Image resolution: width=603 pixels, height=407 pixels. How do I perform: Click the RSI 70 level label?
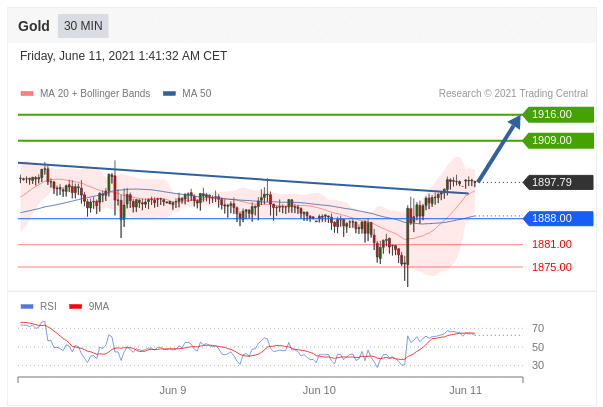tap(538, 328)
